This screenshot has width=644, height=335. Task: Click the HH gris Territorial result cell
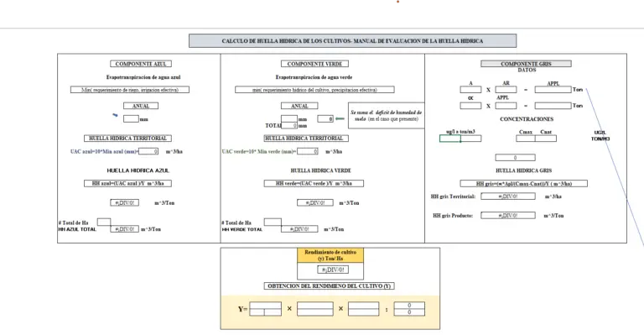[x=508, y=196]
